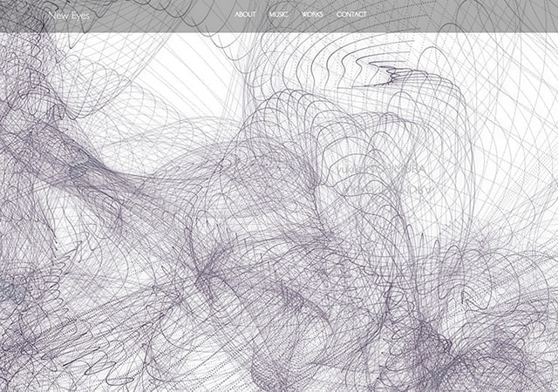The image size is (558, 392).
Task: Open the ABOUT page
Action: (x=245, y=15)
